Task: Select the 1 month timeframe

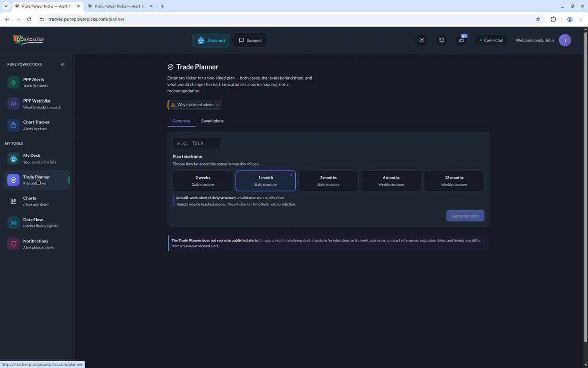Action: (x=265, y=181)
